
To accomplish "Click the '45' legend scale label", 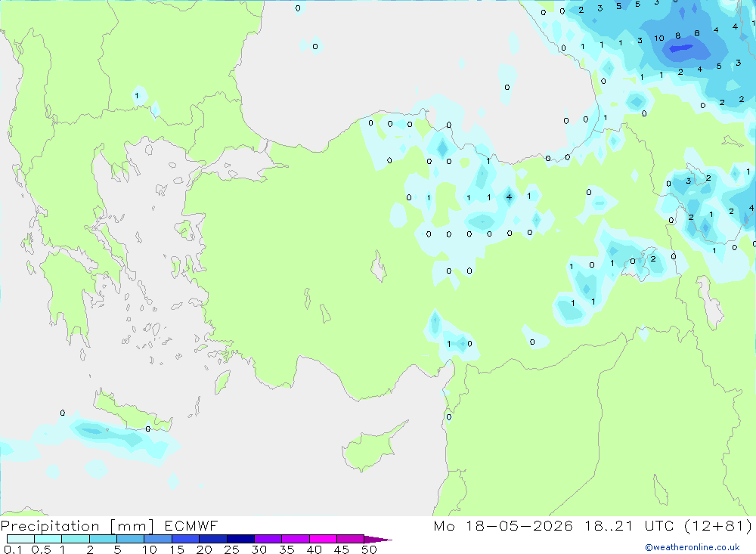I will tap(342, 549).
